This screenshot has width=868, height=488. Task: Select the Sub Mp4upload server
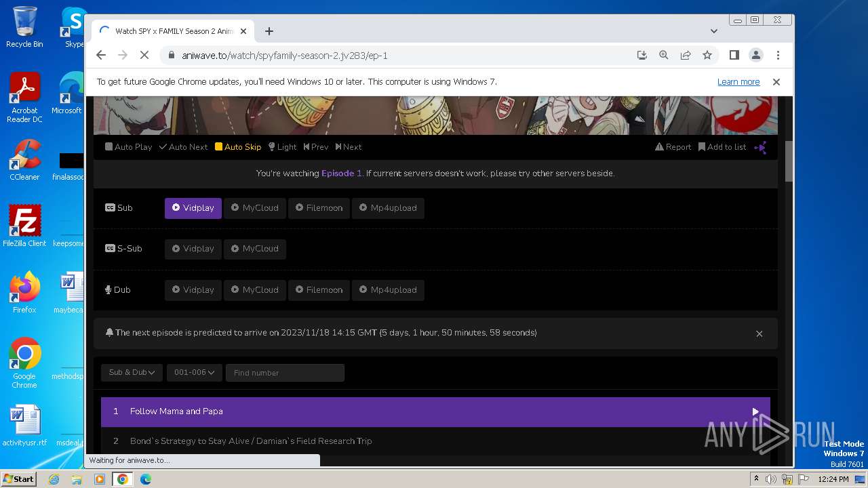388,208
